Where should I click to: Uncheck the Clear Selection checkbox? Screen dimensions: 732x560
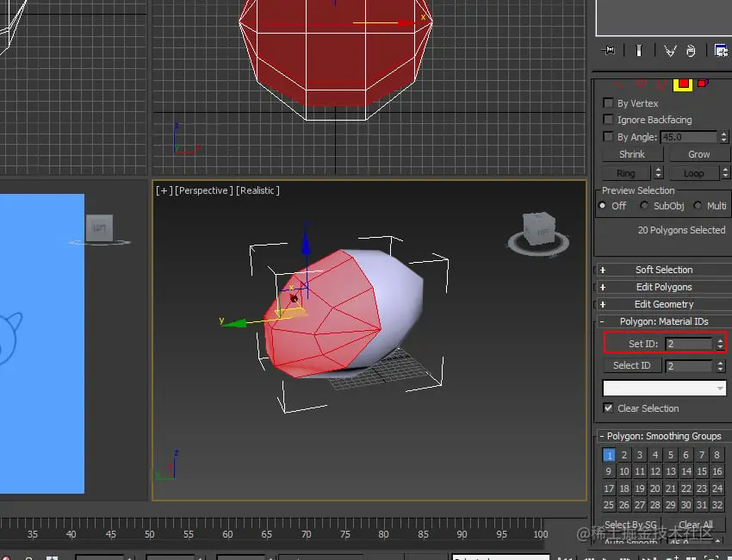click(x=609, y=408)
